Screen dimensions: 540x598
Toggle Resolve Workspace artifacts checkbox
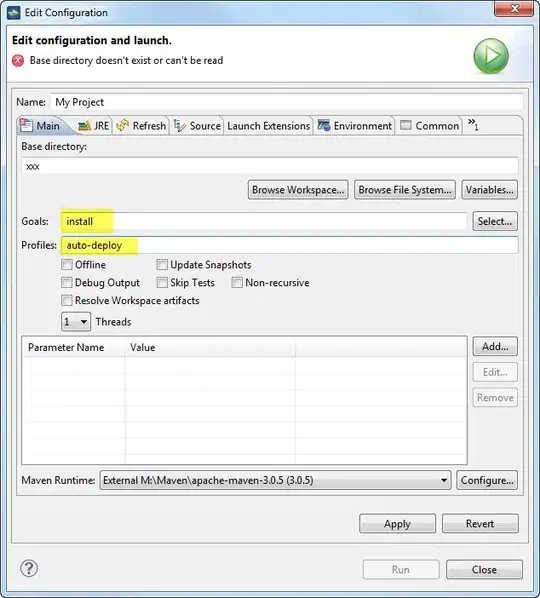67,300
